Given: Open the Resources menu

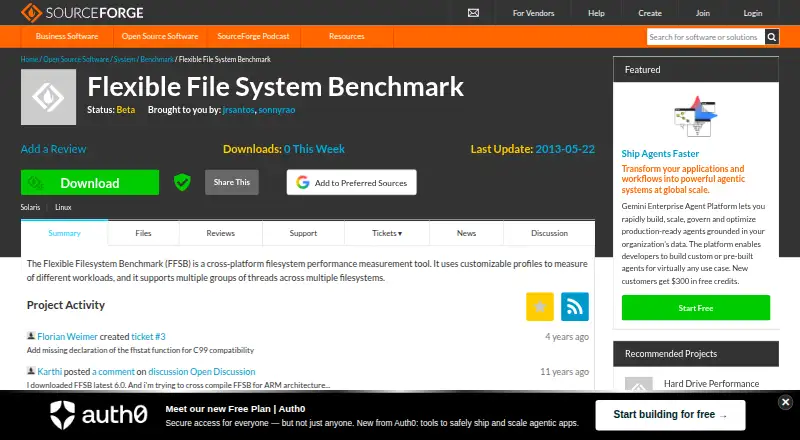Looking at the screenshot, I should pyautogui.click(x=346, y=36).
